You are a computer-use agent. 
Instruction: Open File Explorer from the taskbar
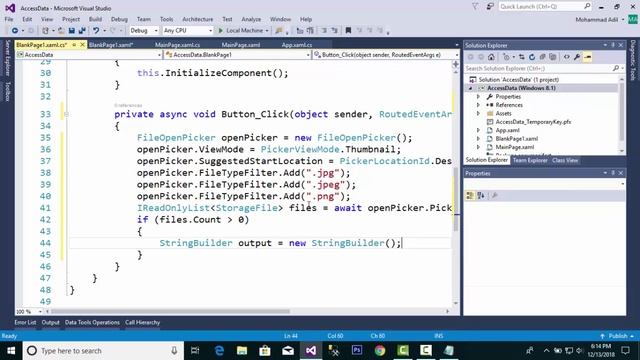pyautogui.click(x=242, y=351)
